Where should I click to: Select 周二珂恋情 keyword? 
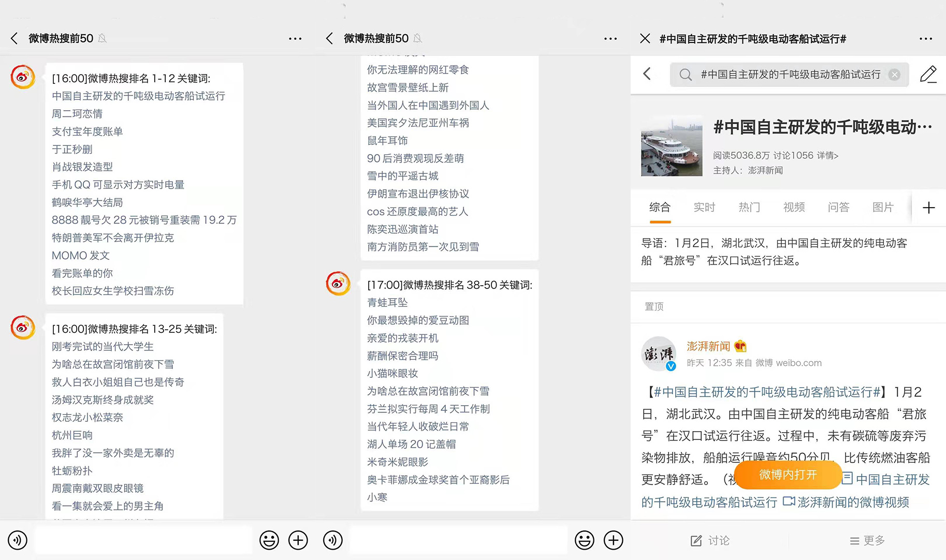77,114
